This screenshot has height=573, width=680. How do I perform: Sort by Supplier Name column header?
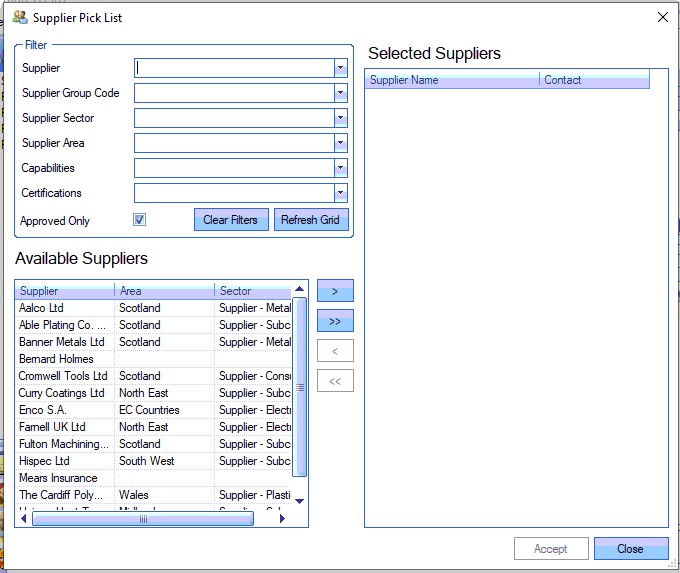coord(452,80)
